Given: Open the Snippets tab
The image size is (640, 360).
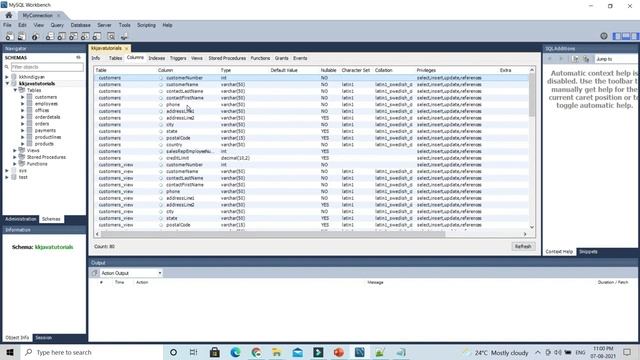Looking at the screenshot, I should (588, 252).
